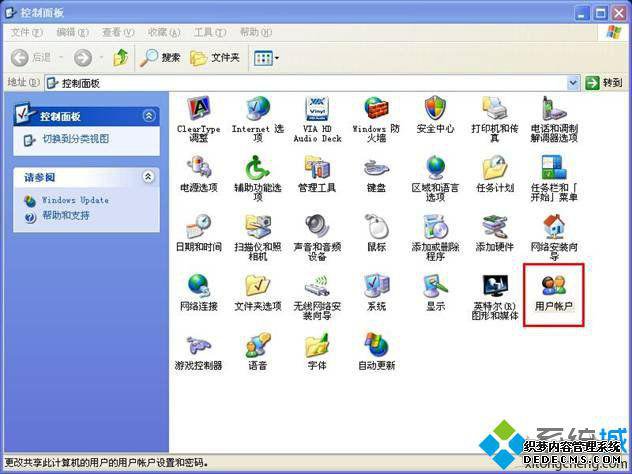This screenshot has width=632, height=474.
Task: Open the 网络连接 network connections icon
Action: click(x=199, y=293)
